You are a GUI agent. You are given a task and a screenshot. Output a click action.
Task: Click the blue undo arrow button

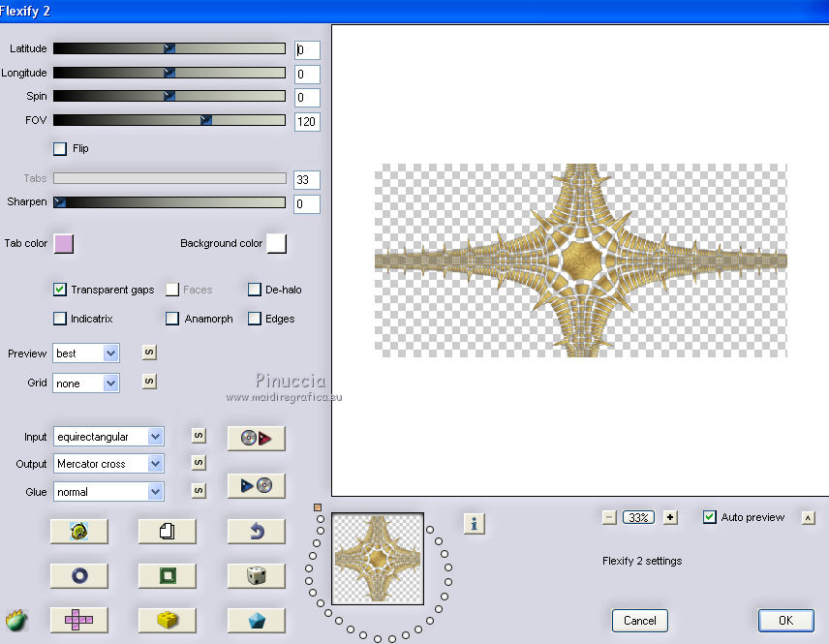[x=257, y=532]
